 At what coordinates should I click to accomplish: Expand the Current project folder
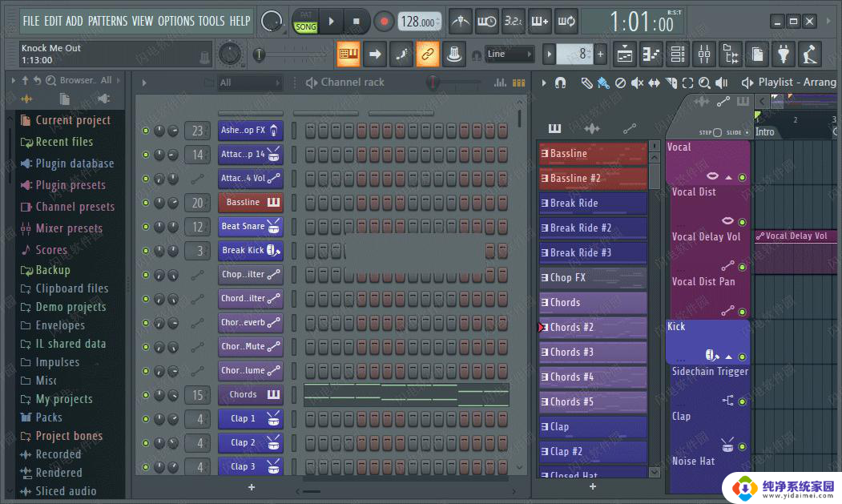pyautogui.click(x=65, y=120)
